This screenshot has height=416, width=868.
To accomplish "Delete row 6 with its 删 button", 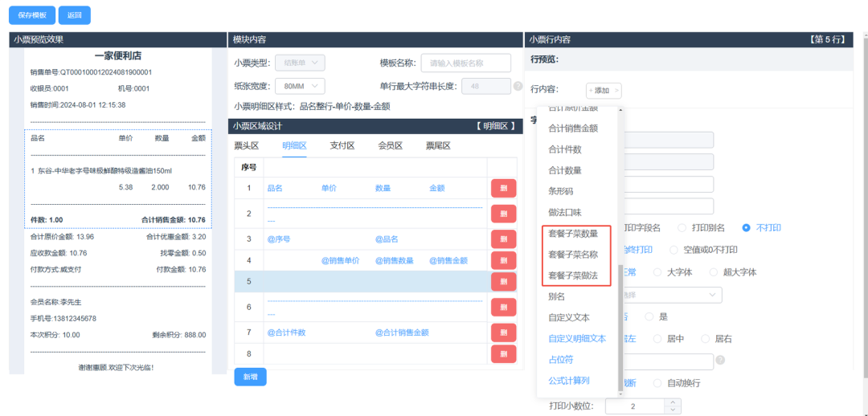I will 503,307.
